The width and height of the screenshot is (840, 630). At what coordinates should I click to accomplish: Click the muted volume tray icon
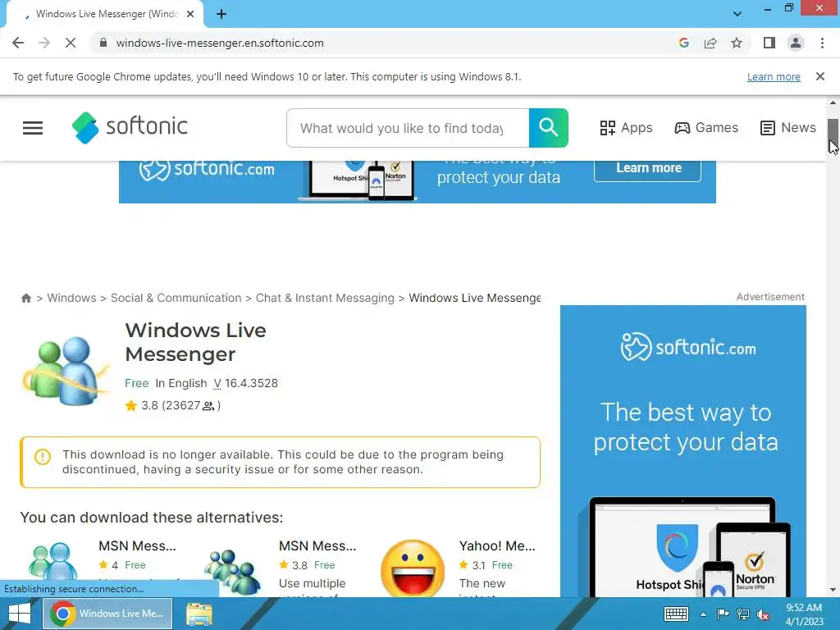[762, 614]
